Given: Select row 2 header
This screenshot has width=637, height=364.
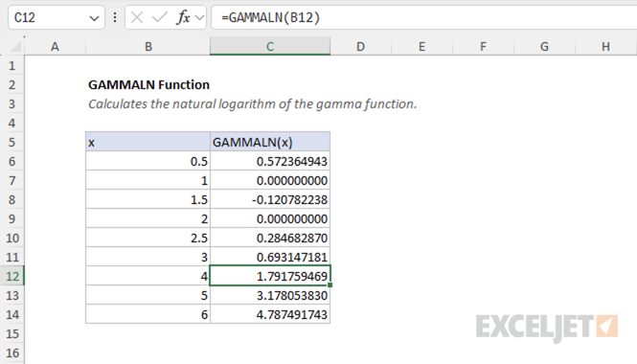Looking at the screenshot, I should [11, 84].
